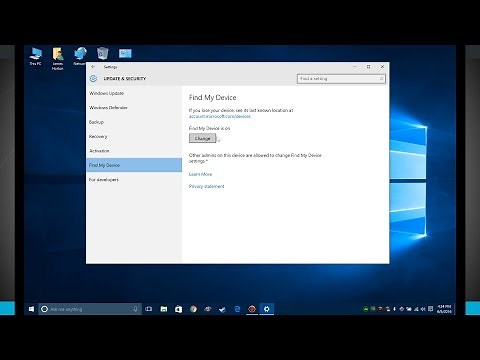Click the Settings gear icon on taskbar
480x360 pixels.
(267, 309)
